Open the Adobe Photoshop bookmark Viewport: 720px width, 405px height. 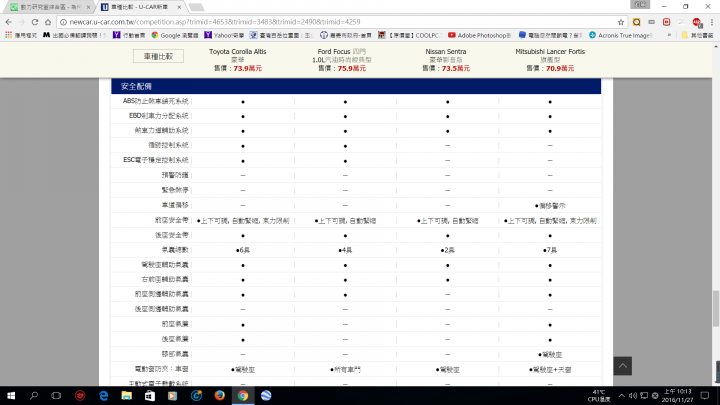[480, 35]
